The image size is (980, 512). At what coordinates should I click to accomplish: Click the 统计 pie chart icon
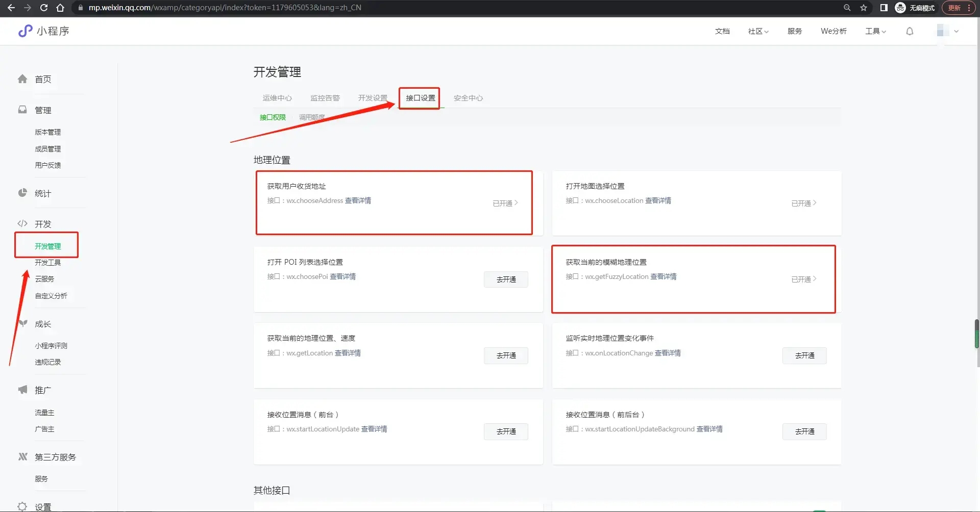[x=22, y=193]
